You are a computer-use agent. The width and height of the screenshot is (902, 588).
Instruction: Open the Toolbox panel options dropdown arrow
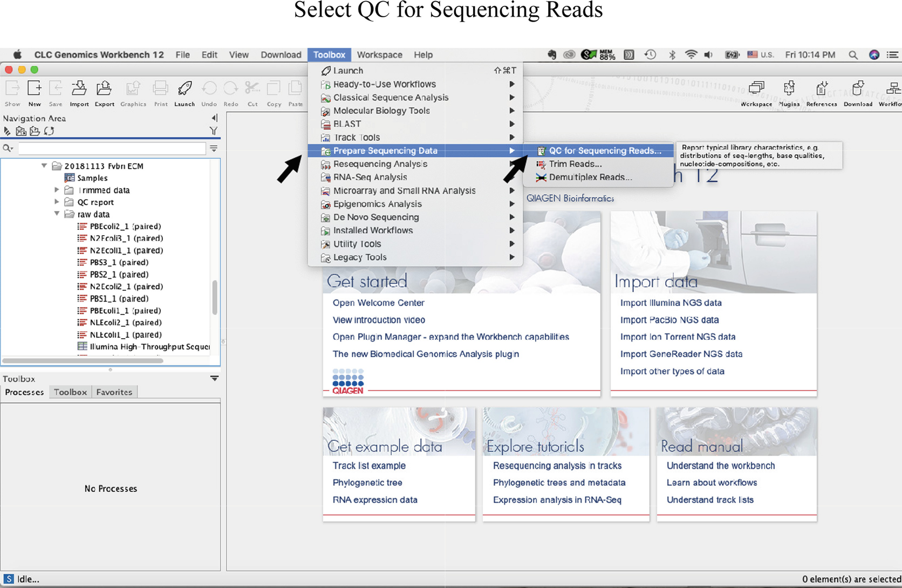[214, 379]
